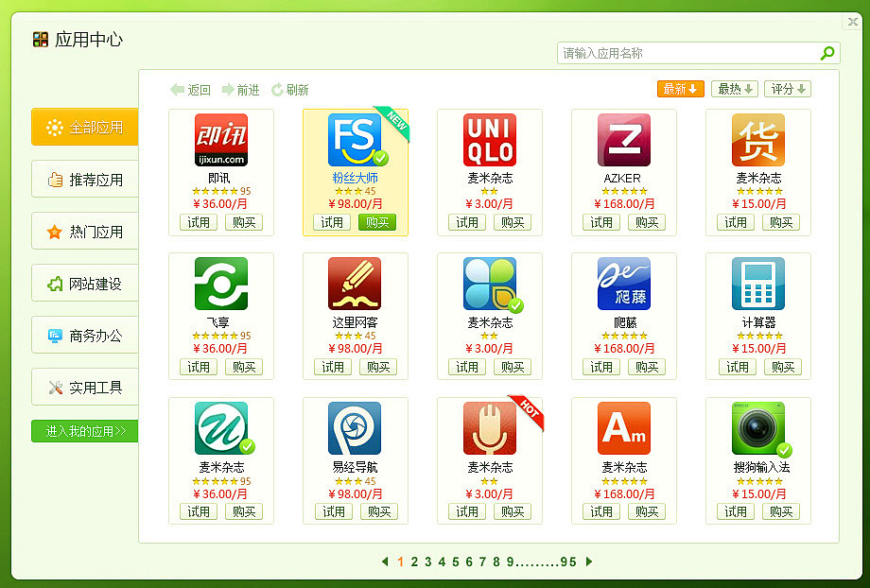This screenshot has width=870, height=588.
Task: Open the 计算器 calculator icon
Action: coord(757,284)
